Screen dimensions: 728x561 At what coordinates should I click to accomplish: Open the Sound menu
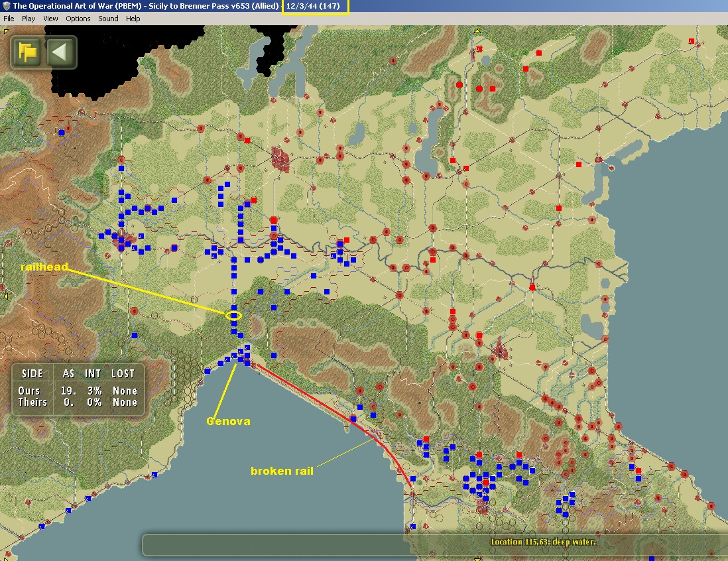(108, 19)
